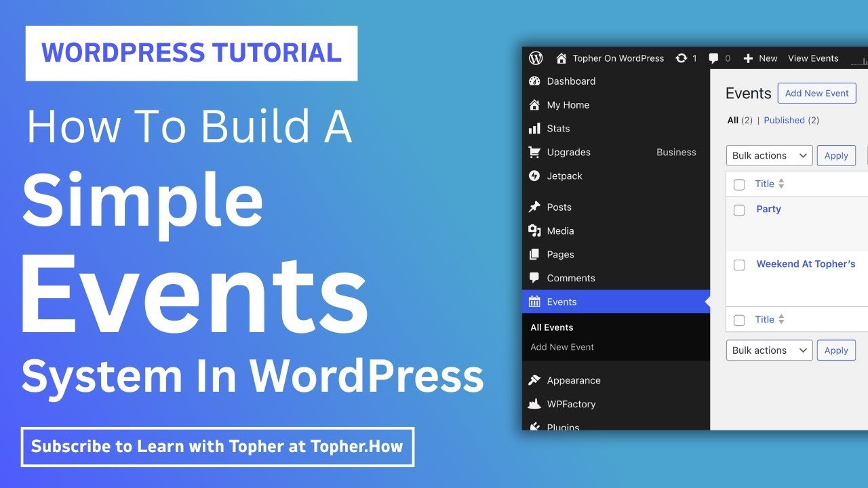The image size is (868, 488).
Task: Click the WordPress logo in the admin bar
Action: [x=536, y=58]
